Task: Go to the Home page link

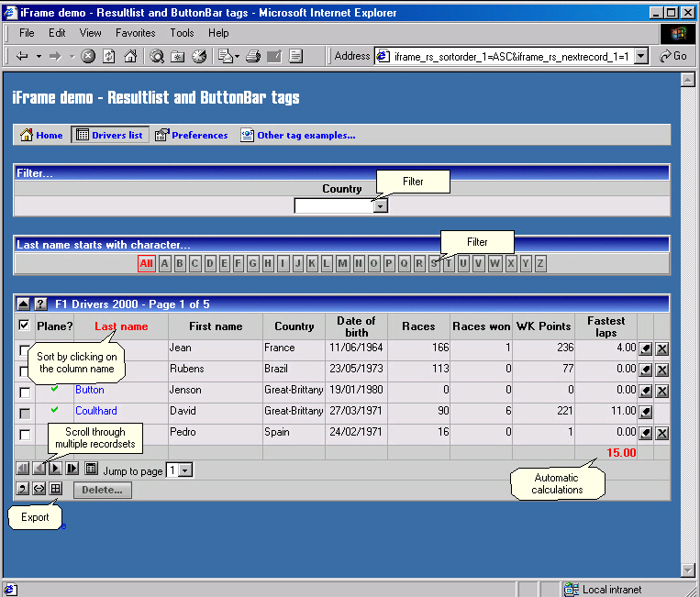Action: click(x=41, y=135)
